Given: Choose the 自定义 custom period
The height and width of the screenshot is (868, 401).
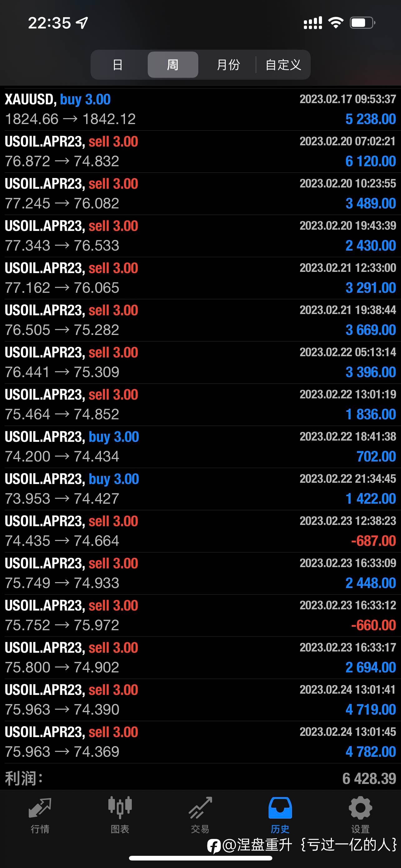Looking at the screenshot, I should click(283, 65).
